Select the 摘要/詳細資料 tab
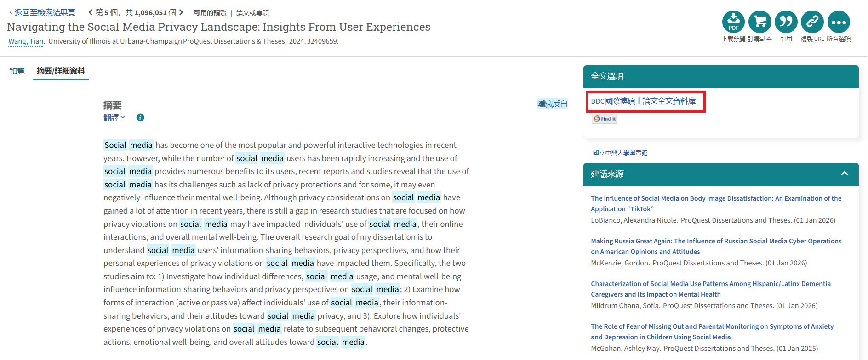The width and height of the screenshot is (868, 360). 61,71
